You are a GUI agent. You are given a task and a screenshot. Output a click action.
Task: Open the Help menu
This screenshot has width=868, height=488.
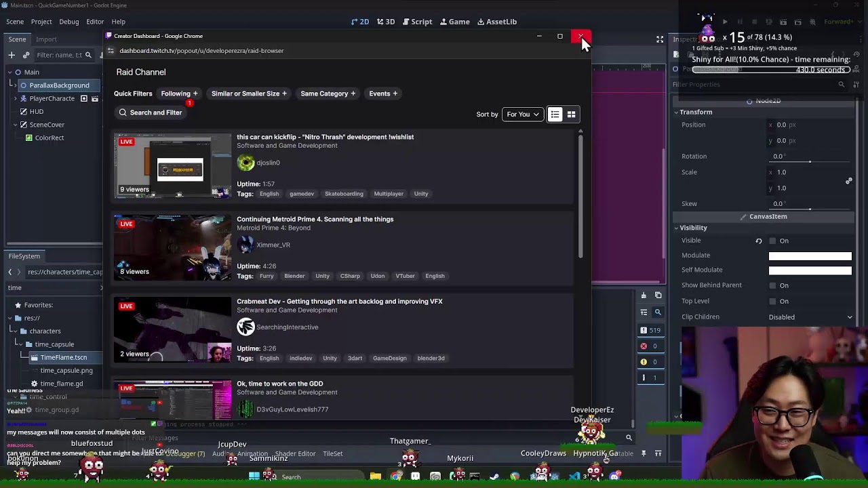tap(118, 22)
